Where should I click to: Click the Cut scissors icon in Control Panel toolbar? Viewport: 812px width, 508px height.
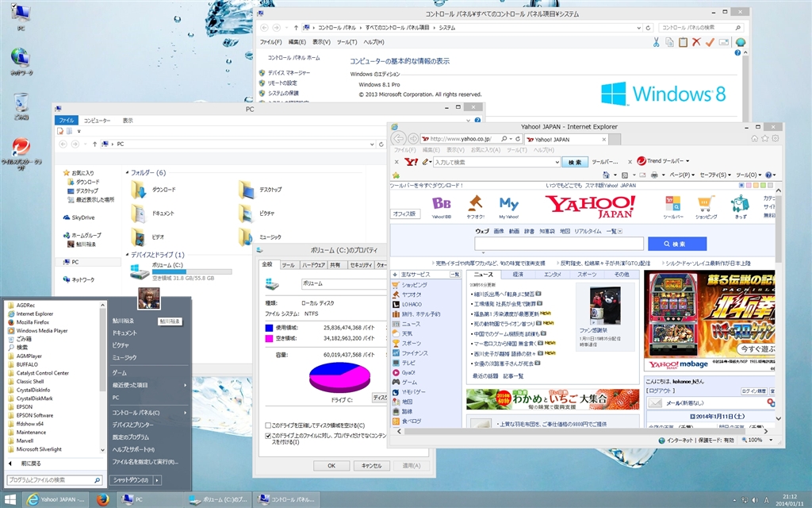click(x=656, y=42)
